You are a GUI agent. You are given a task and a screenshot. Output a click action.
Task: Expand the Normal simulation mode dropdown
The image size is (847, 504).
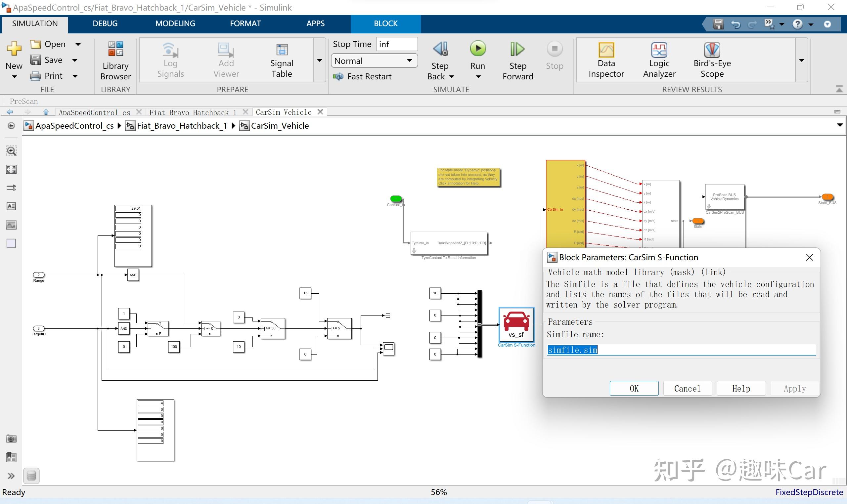pyautogui.click(x=410, y=61)
